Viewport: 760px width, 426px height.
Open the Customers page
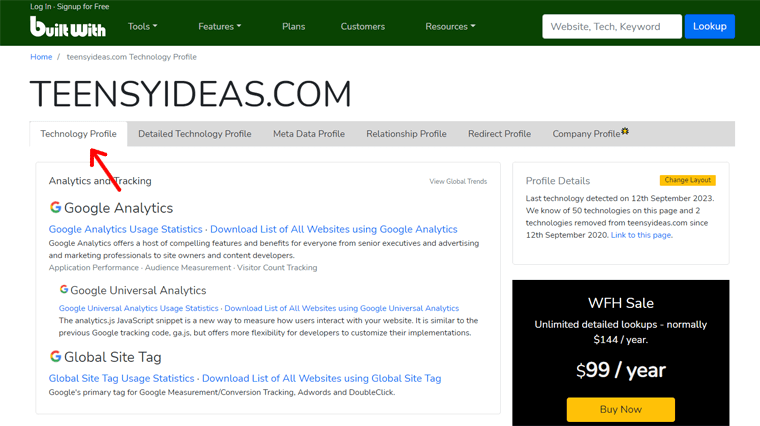(363, 27)
